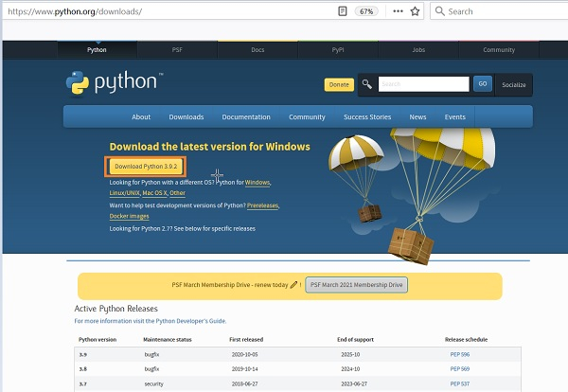Viewport: 568px width, 392px height.
Task: Click the GO search button
Action: tap(483, 84)
